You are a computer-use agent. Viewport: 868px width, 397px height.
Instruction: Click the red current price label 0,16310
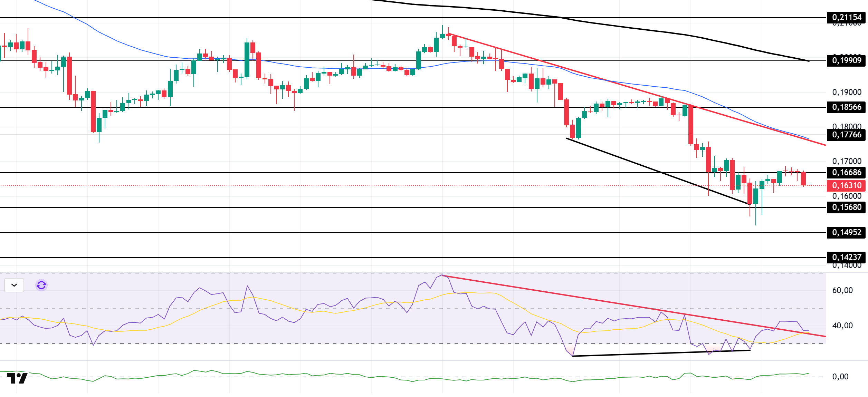[846, 186]
